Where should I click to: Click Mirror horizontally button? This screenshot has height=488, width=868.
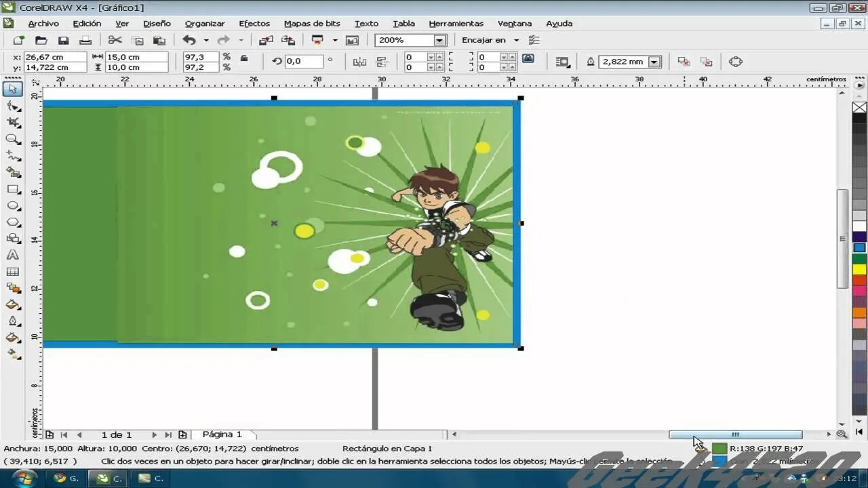click(x=360, y=62)
